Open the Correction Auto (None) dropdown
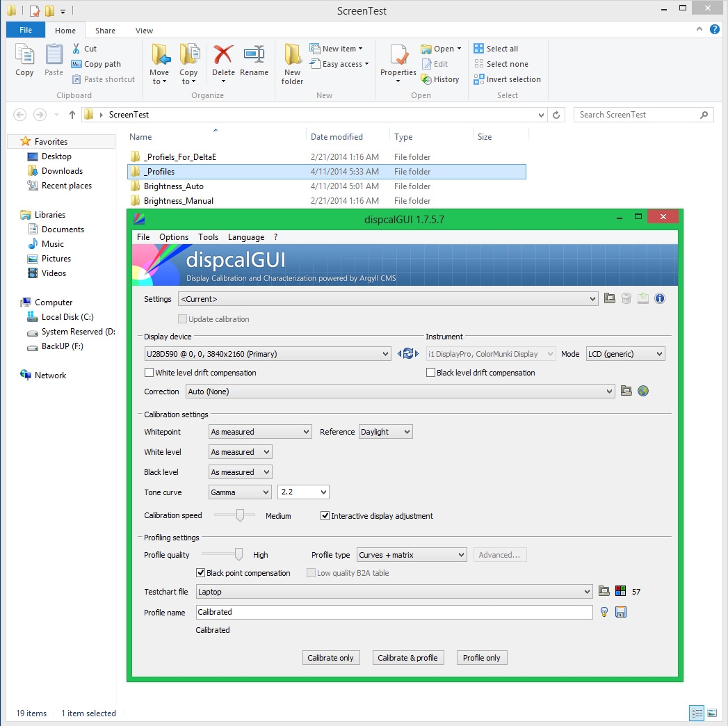The width and height of the screenshot is (728, 726). pos(401,391)
